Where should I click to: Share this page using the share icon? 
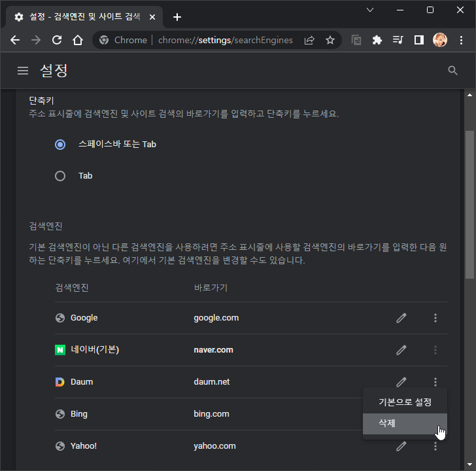(x=309, y=40)
